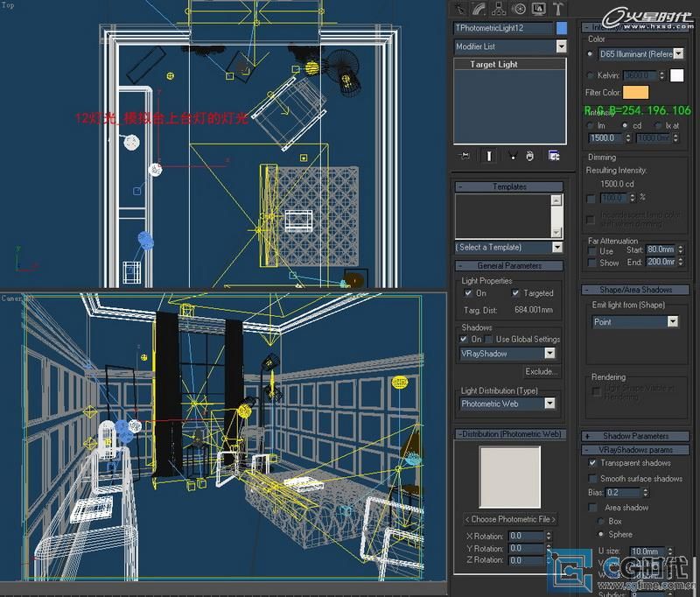This screenshot has height=597, width=700.
Task: Select the D65 Illuminant radio button
Action: (590, 54)
